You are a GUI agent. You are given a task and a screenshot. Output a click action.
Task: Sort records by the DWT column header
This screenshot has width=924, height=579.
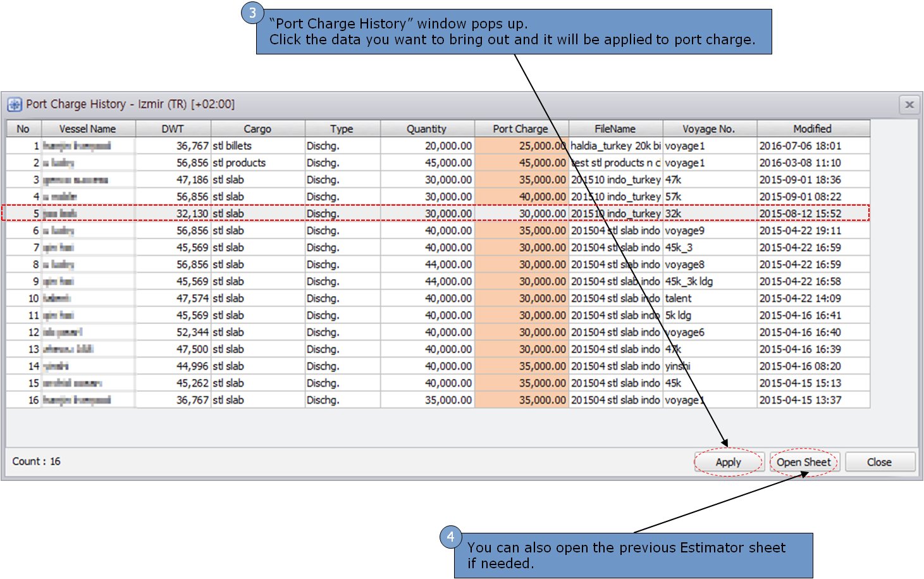coord(173,128)
